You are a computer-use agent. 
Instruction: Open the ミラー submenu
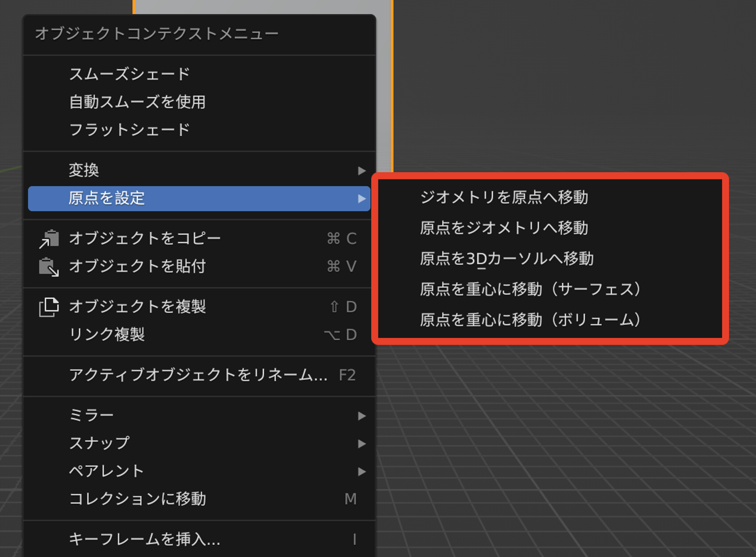199,416
